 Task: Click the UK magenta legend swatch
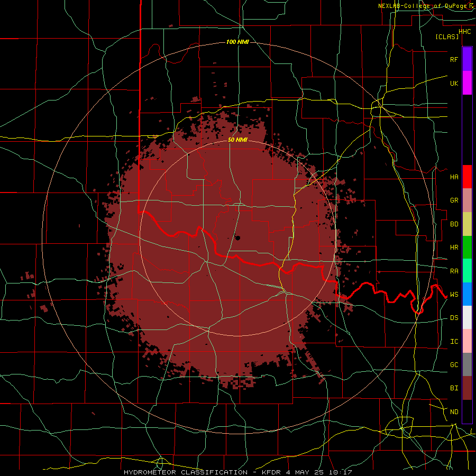click(x=467, y=83)
